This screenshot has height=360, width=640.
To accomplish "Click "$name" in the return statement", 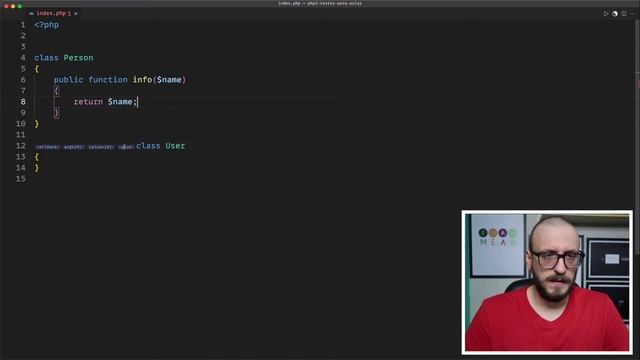I will pos(120,102).
